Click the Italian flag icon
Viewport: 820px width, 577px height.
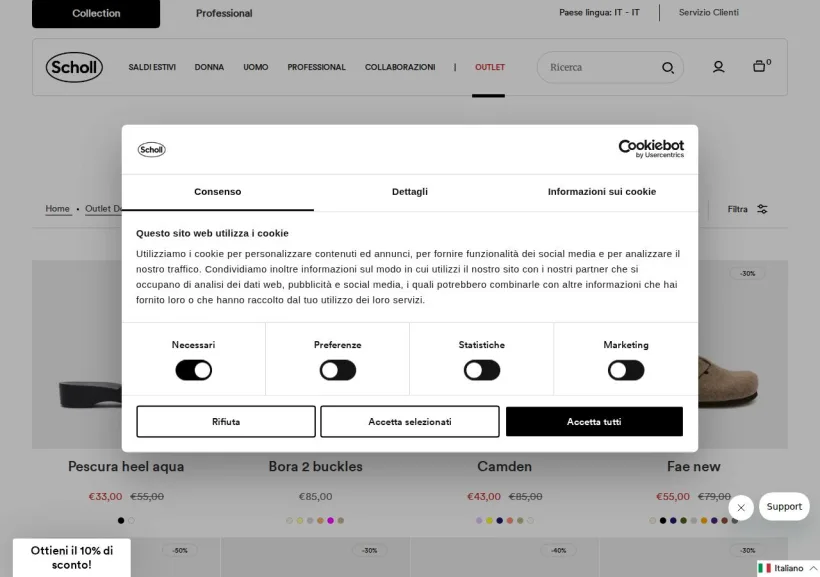pyautogui.click(x=765, y=568)
